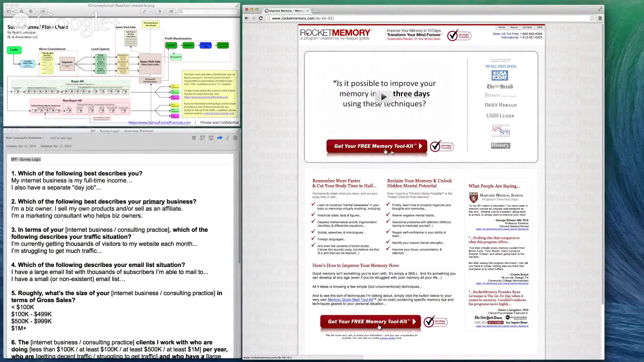Open the edit toolbar button in Preview
Viewport: 644px width, 362px height.
171,11
